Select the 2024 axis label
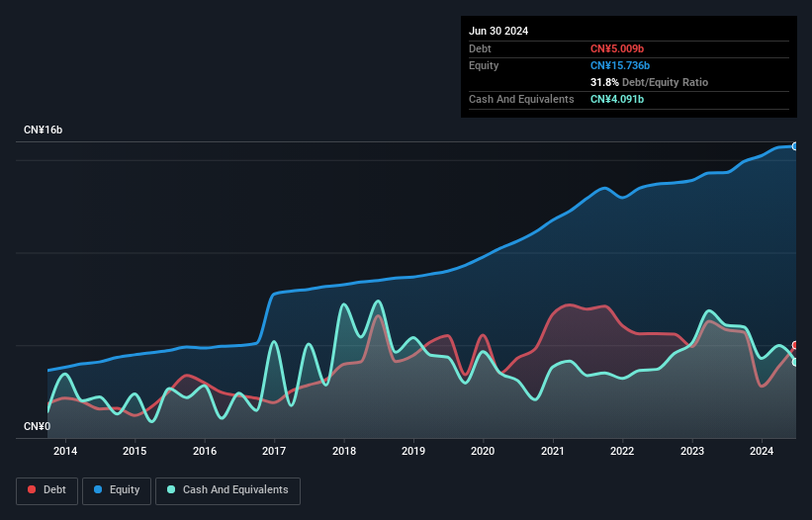The width and height of the screenshot is (812, 520). click(762, 451)
